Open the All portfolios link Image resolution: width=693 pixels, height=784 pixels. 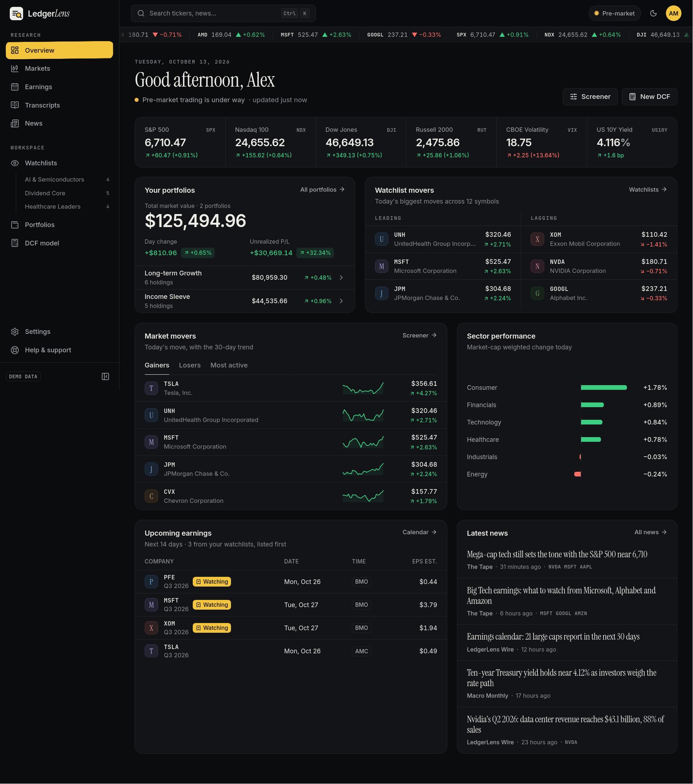323,190
